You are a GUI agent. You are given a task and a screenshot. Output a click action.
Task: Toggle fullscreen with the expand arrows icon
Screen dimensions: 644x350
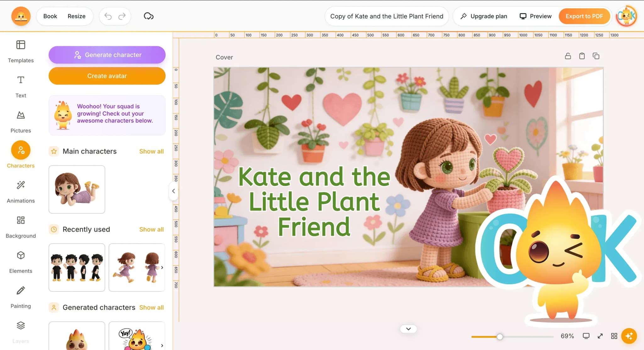pyautogui.click(x=600, y=336)
